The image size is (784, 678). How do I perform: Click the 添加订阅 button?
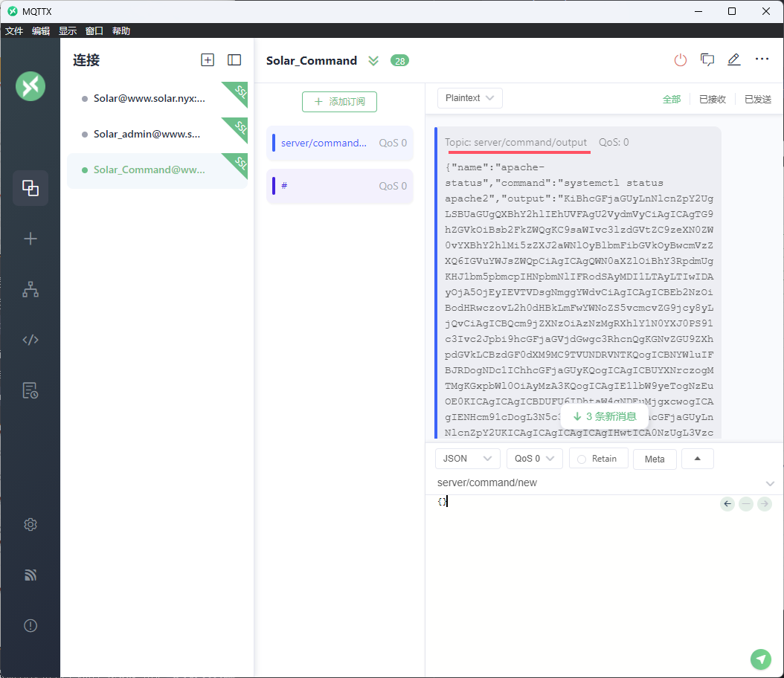pos(339,102)
